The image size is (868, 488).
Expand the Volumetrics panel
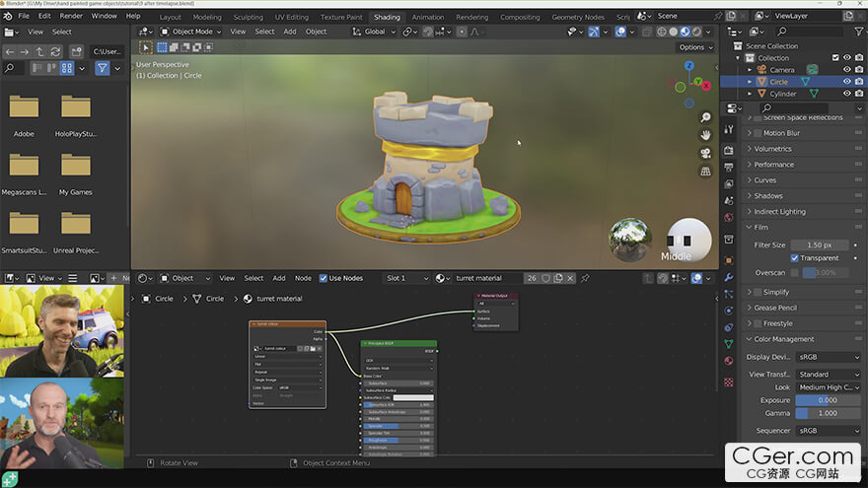tap(771, 149)
